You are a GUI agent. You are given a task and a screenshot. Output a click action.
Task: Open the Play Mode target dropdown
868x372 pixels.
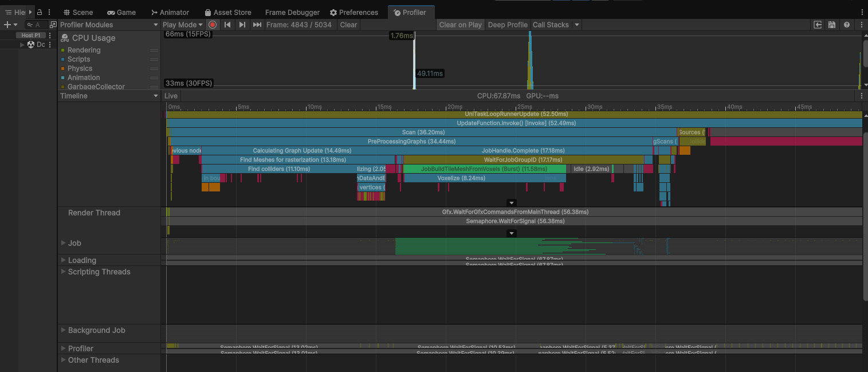click(x=183, y=25)
